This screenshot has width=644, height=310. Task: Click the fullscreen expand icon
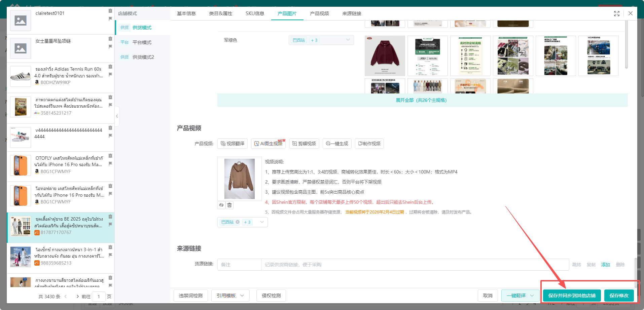coord(617,13)
